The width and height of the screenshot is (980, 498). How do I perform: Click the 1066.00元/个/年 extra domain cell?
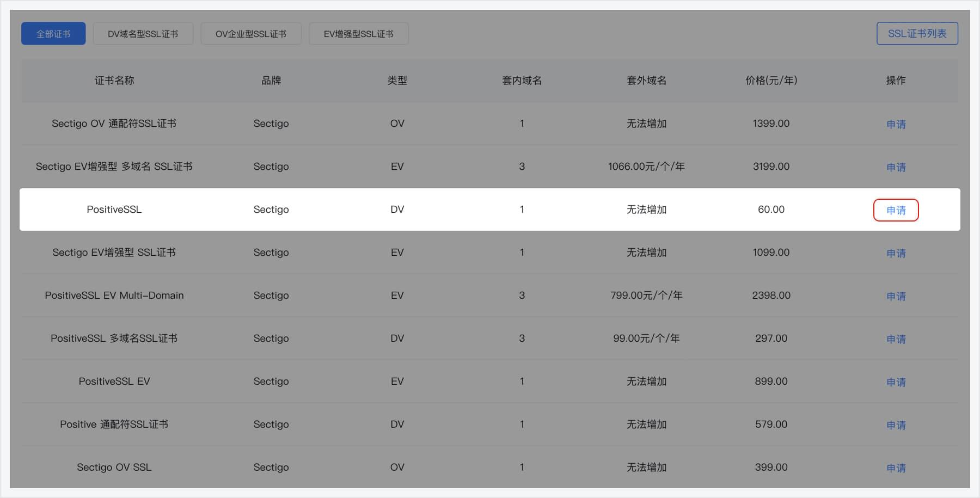(647, 167)
